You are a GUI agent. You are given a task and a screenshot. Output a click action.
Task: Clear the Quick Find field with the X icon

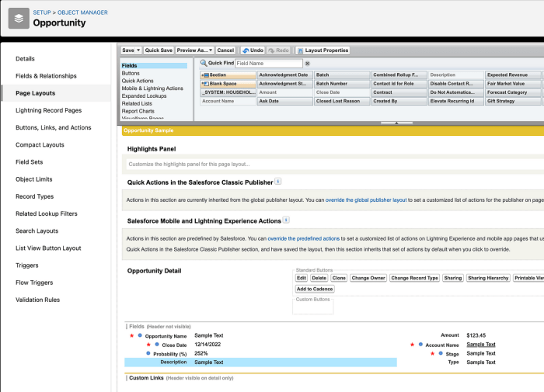(x=308, y=64)
